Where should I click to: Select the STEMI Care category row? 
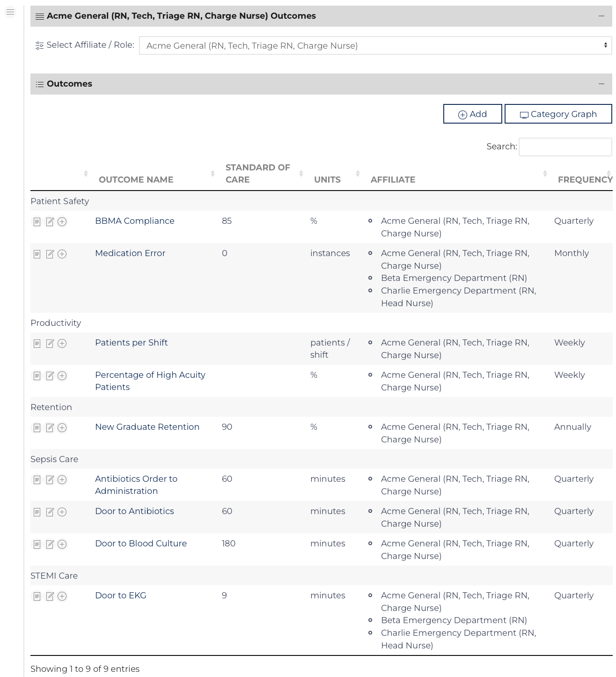(x=321, y=575)
